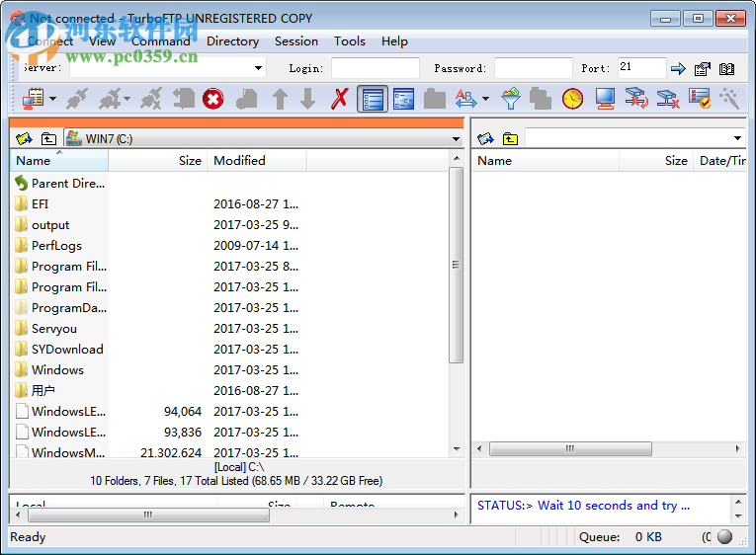Click remote pane up-folder icon
Screen dimensions: 756x555
[x=510, y=139]
